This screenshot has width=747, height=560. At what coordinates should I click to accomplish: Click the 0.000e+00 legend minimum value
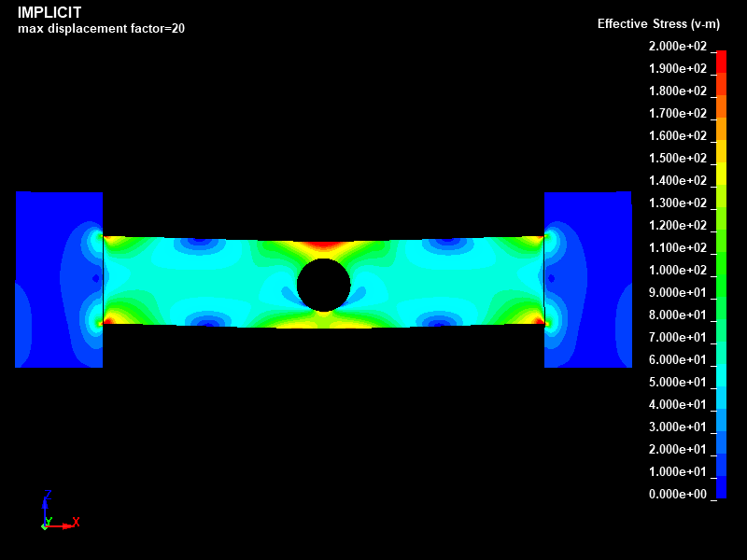(x=678, y=494)
